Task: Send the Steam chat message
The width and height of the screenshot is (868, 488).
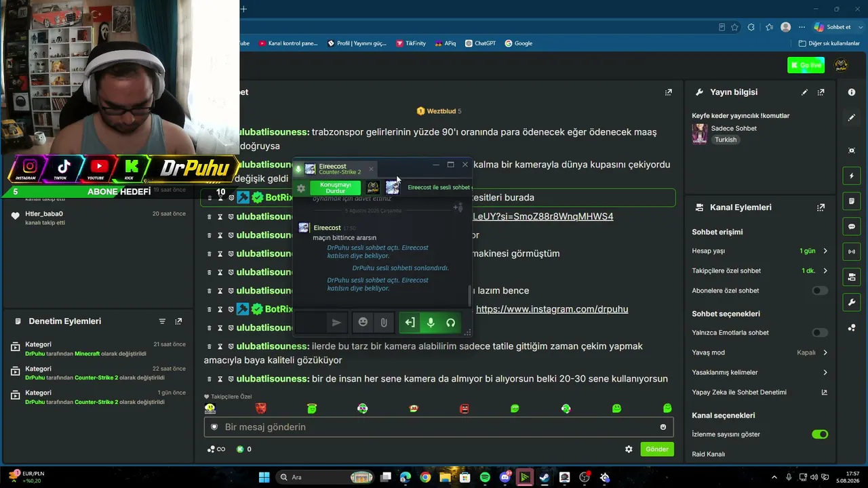Action: tap(336, 323)
